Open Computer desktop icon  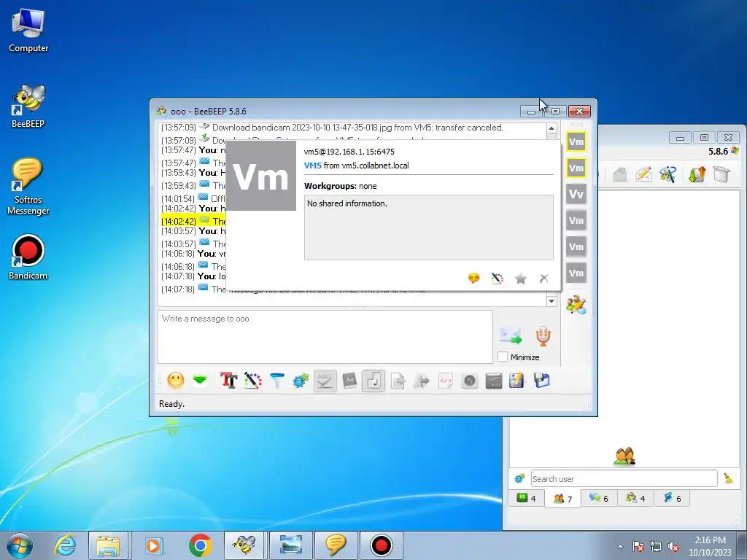point(28,31)
